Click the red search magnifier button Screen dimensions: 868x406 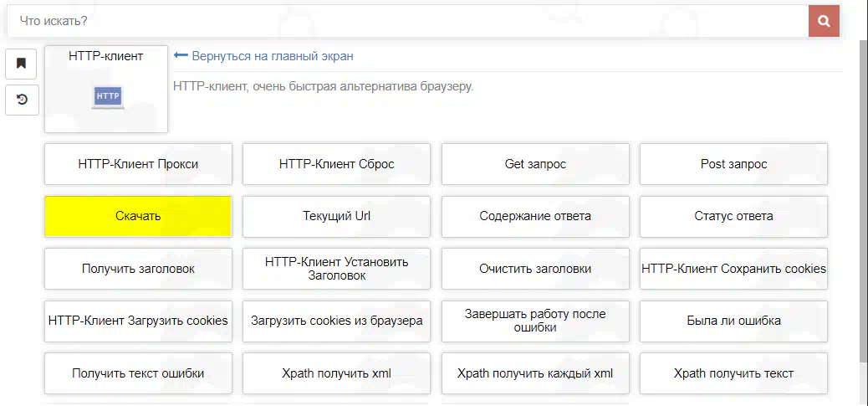point(824,21)
